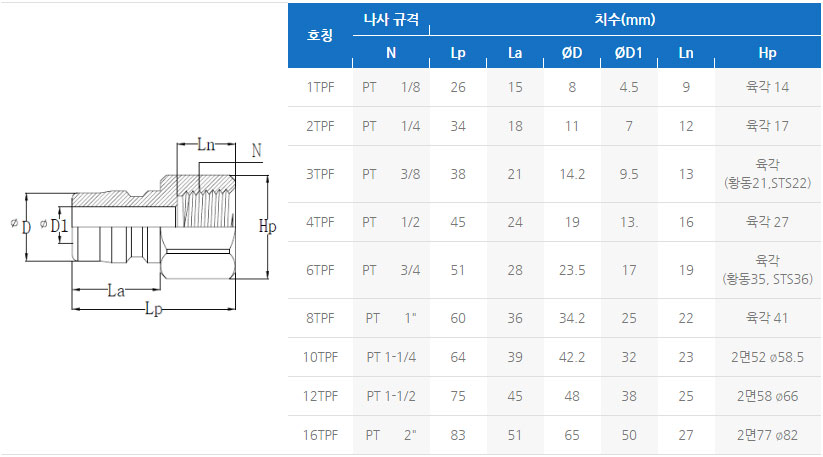Click the 16TPF row label
The width and height of the screenshot is (823, 457).
coord(320,435)
